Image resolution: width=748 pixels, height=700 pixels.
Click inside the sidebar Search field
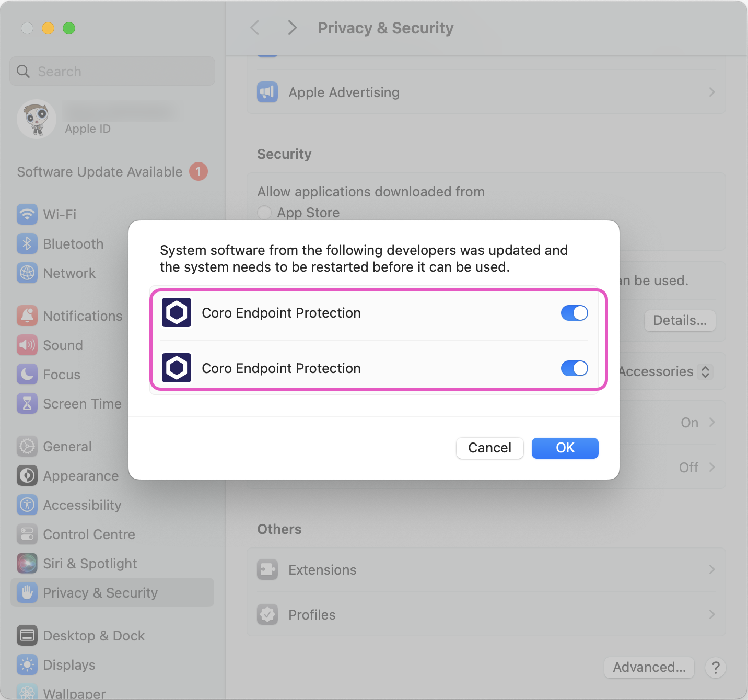click(x=112, y=71)
